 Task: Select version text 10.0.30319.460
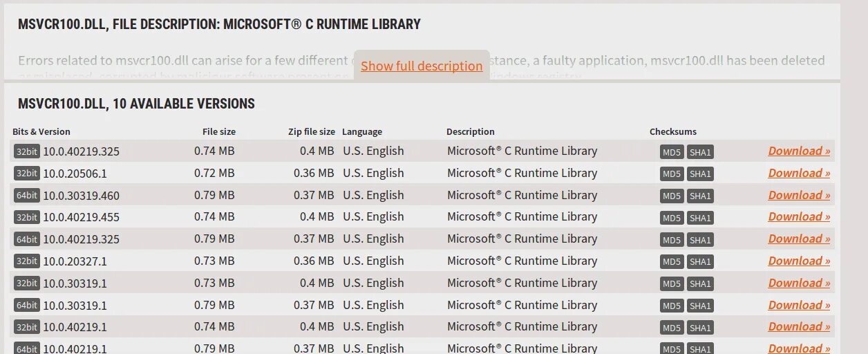tap(82, 196)
